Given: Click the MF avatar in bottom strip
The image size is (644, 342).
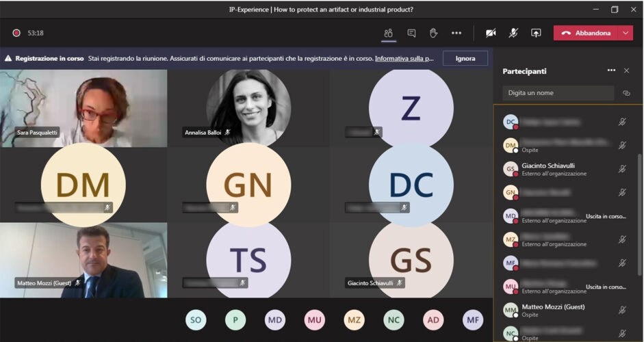Looking at the screenshot, I should (473, 320).
